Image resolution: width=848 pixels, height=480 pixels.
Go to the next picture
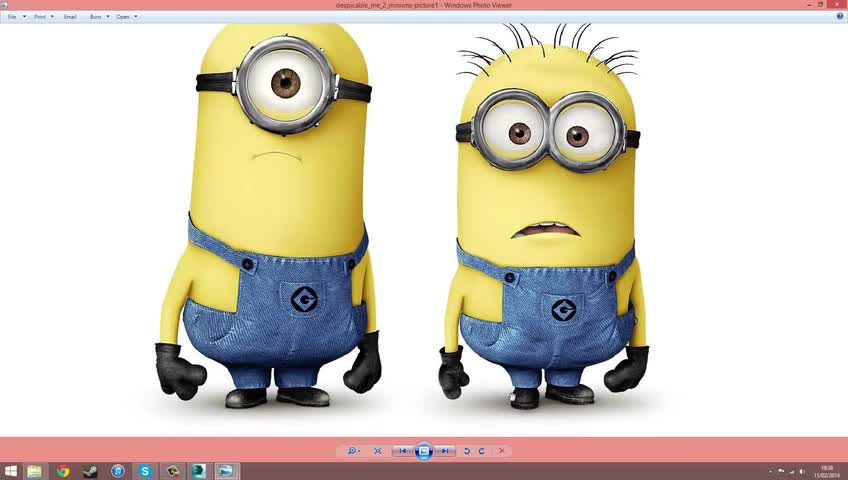click(x=445, y=451)
